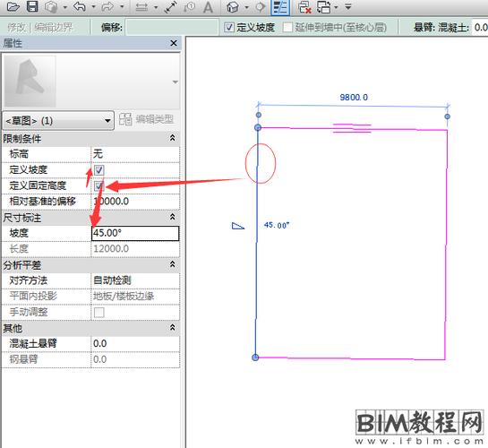
Task: Click the Measure between references icon
Action: pyautogui.click(x=141, y=7)
